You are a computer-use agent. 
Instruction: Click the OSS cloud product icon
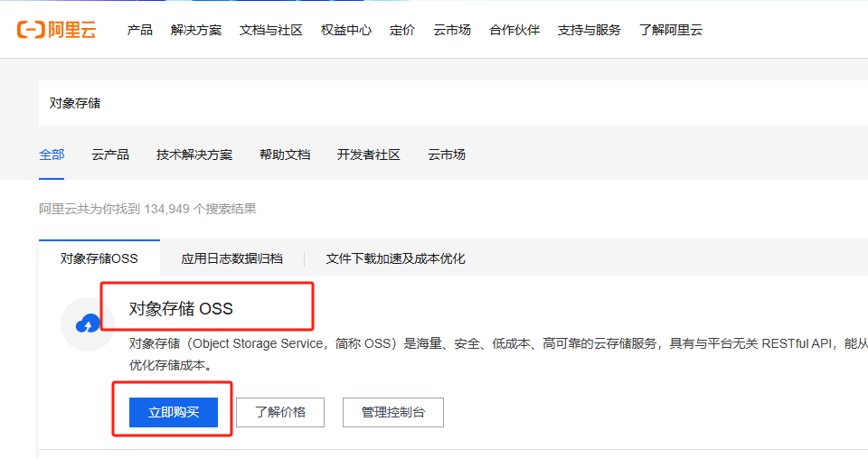point(88,324)
